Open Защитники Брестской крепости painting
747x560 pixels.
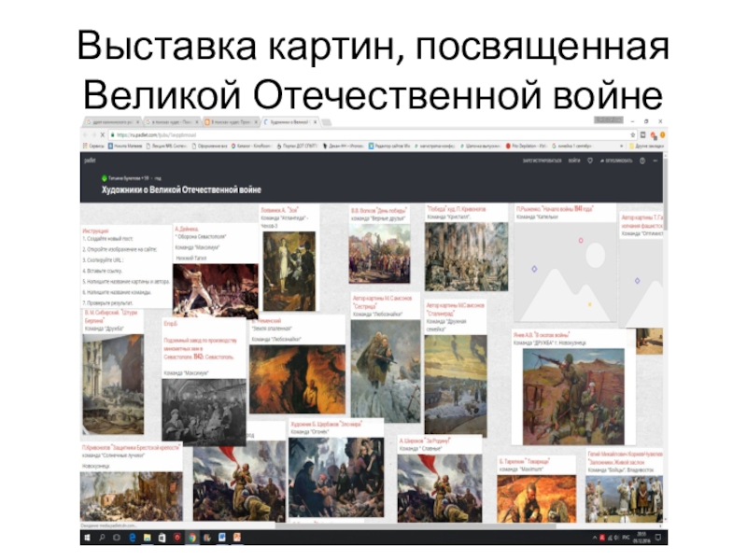132,497
